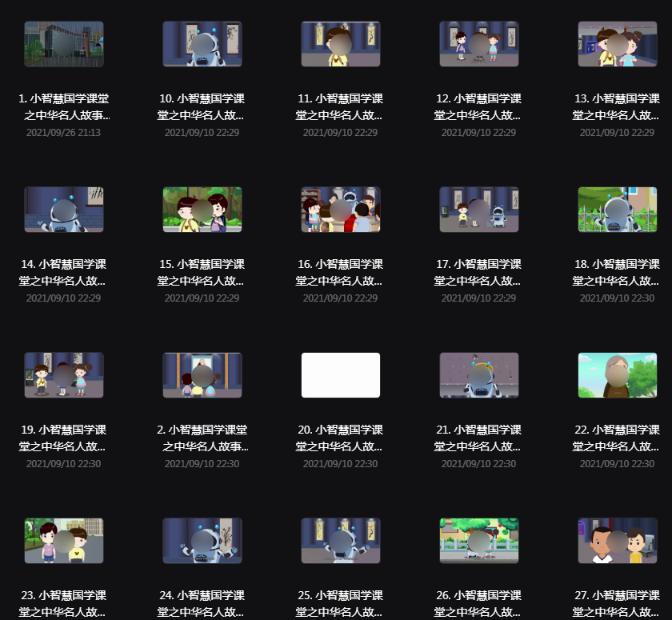This screenshot has width=672, height=620.
Task: Click the date under video 10
Action: click(202, 133)
